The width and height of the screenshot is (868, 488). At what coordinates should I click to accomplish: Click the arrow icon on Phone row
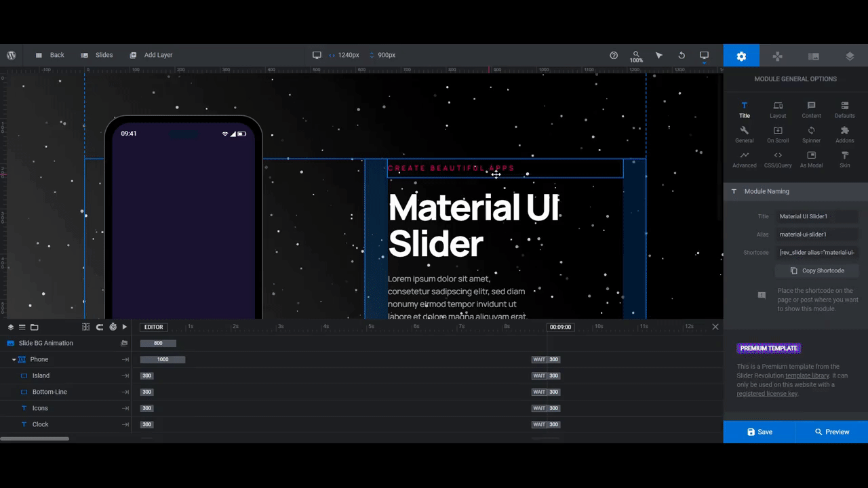click(x=125, y=359)
